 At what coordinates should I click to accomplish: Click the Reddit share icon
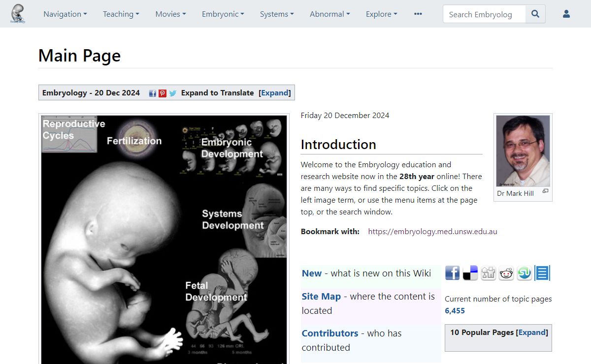point(506,273)
